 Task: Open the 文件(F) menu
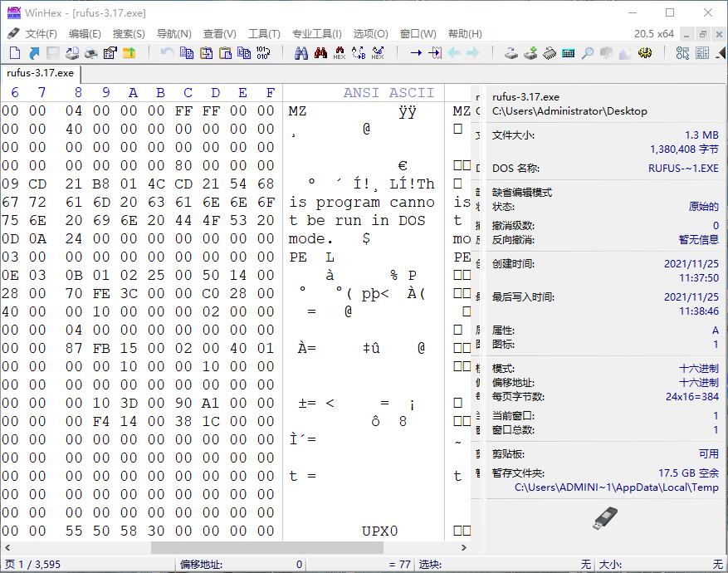click(x=41, y=34)
